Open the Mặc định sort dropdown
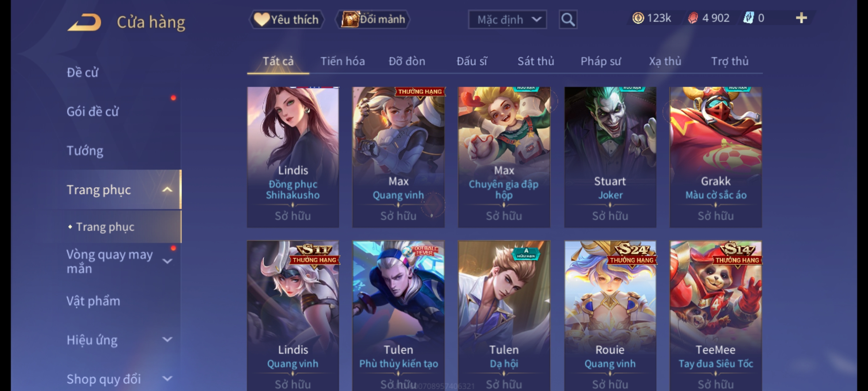868x391 pixels. (x=507, y=20)
